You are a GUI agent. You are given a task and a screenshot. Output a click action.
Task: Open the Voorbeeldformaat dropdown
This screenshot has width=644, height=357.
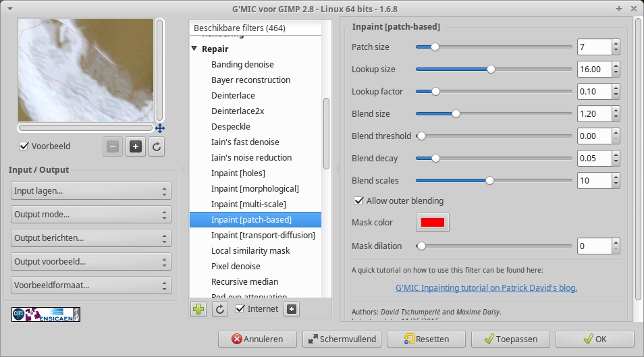click(90, 285)
